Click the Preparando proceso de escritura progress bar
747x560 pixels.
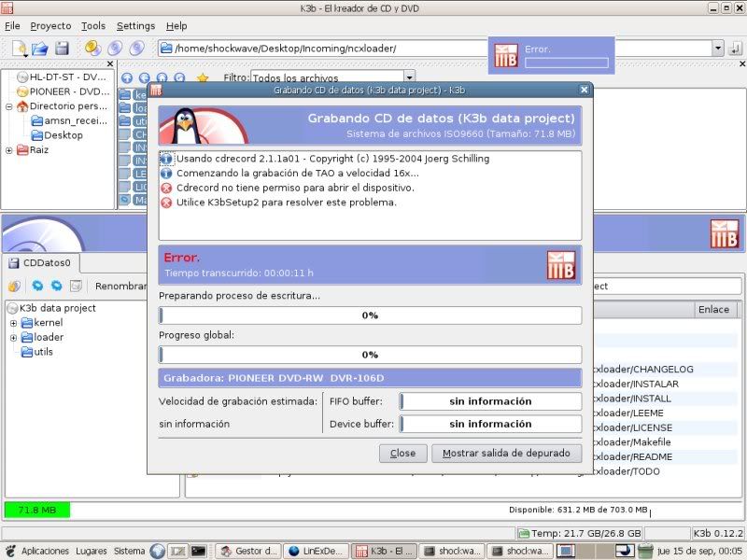(x=370, y=315)
